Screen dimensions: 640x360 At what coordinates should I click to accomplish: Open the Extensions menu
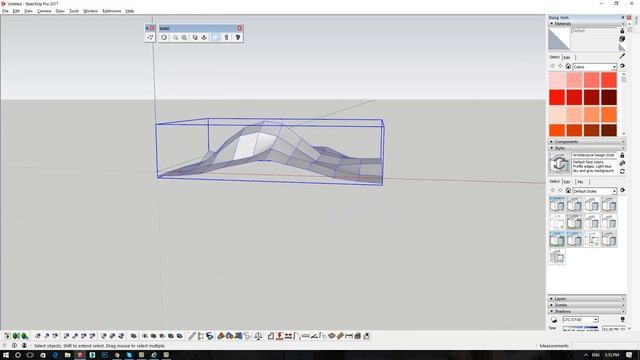[111, 11]
